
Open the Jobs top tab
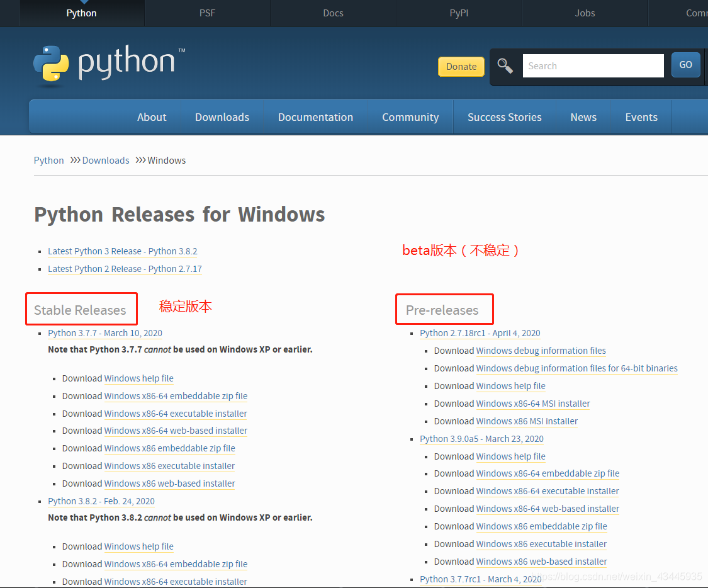point(585,13)
